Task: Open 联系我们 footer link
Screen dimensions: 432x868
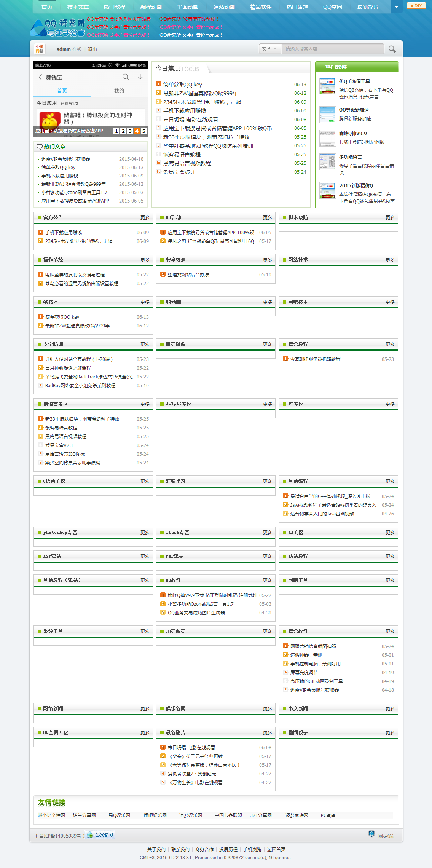Action: 180,850
